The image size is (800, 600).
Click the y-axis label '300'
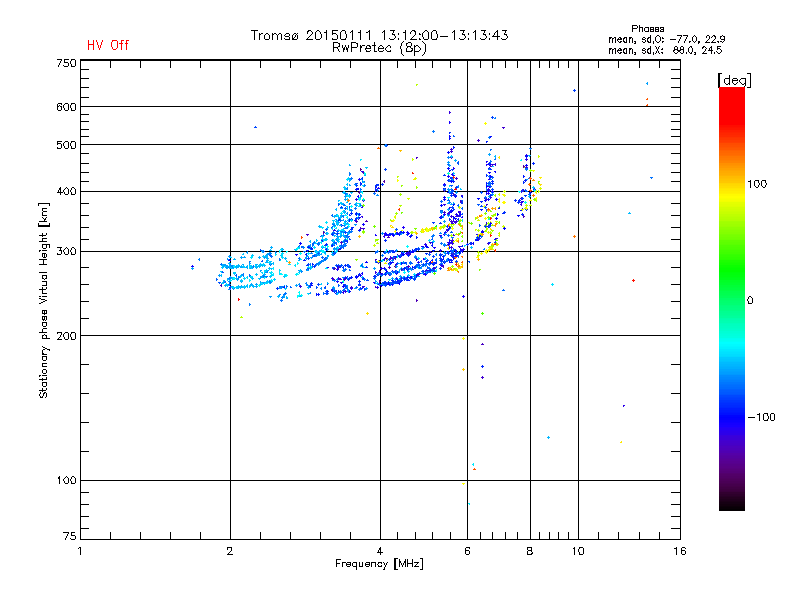click(66, 251)
